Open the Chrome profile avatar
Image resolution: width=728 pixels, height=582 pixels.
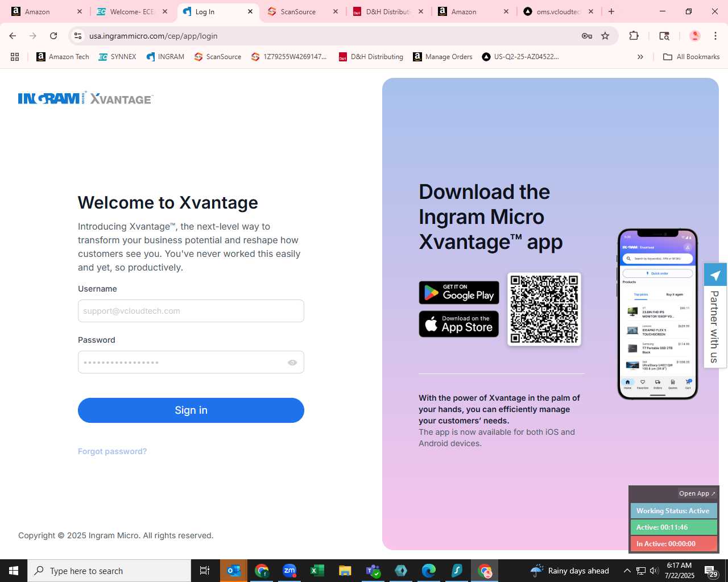pyautogui.click(x=694, y=36)
